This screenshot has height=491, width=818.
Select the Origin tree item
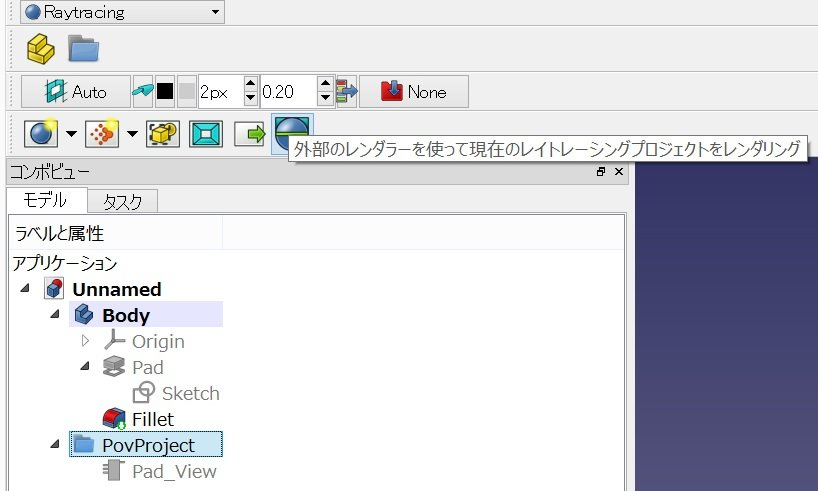coord(158,341)
